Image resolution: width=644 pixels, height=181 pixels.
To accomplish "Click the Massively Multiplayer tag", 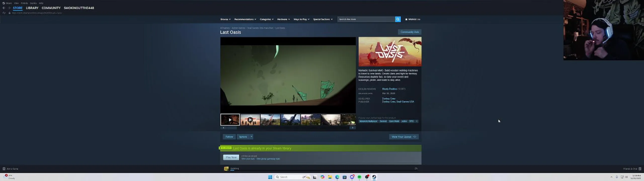I will pos(368,121).
